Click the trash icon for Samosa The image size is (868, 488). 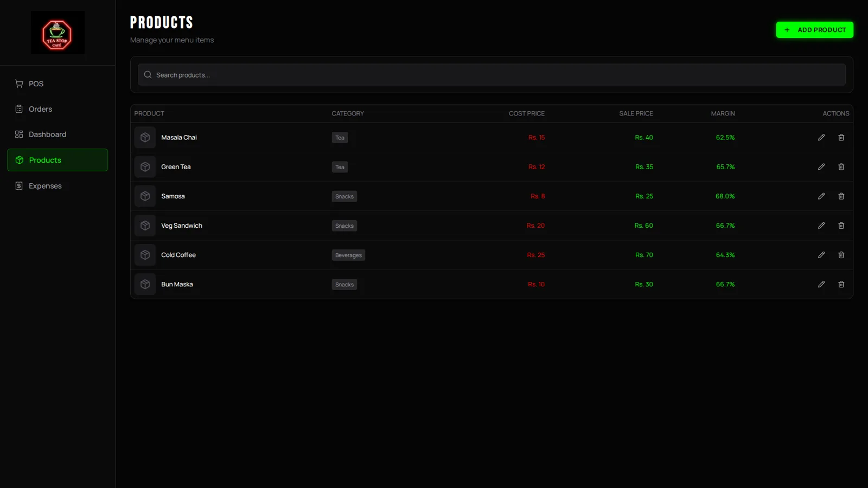click(x=841, y=196)
